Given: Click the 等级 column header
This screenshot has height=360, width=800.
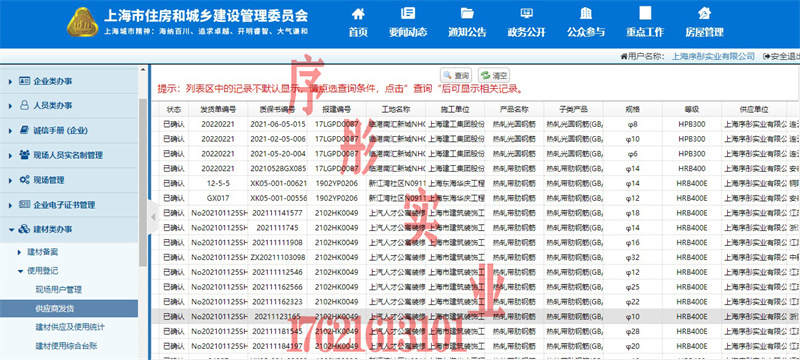Looking at the screenshot, I should click(x=692, y=109).
